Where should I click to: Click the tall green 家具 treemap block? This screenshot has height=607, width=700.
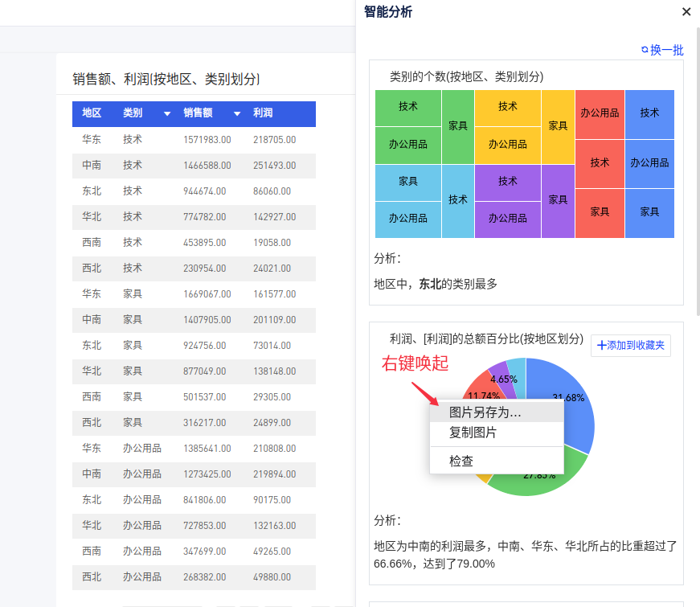458,126
